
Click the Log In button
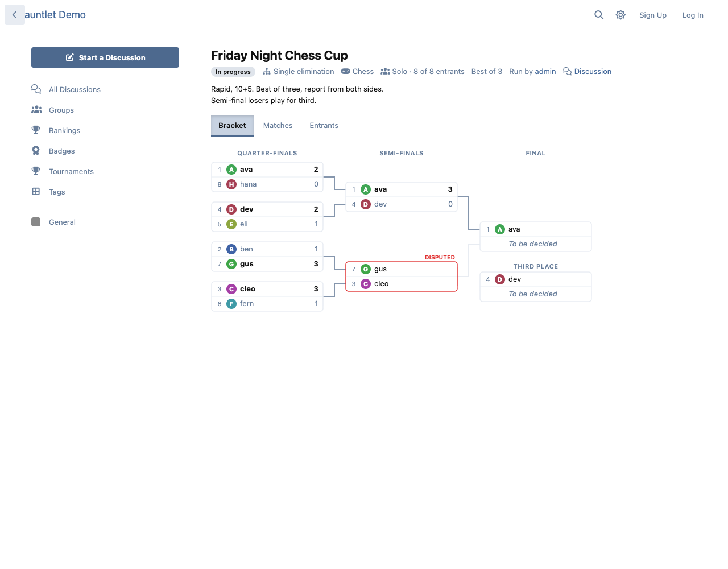coord(693,15)
